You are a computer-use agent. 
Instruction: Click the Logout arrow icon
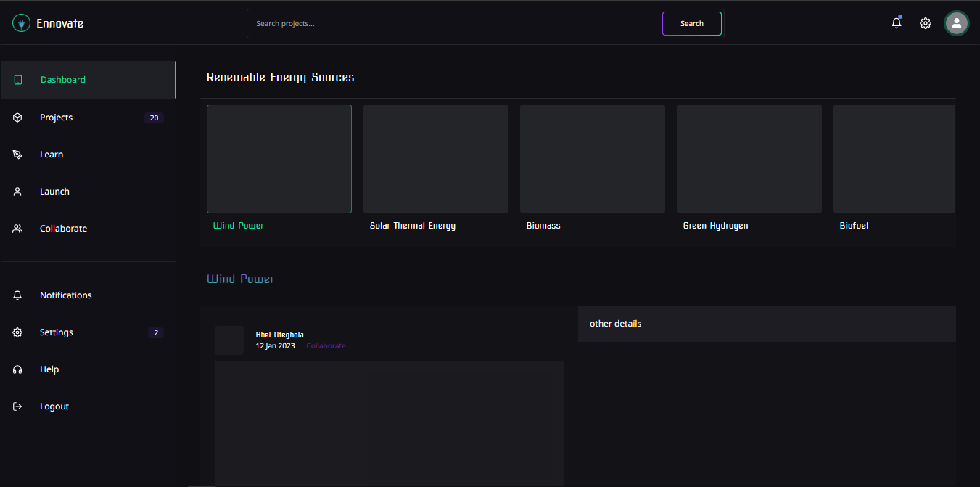pos(18,406)
